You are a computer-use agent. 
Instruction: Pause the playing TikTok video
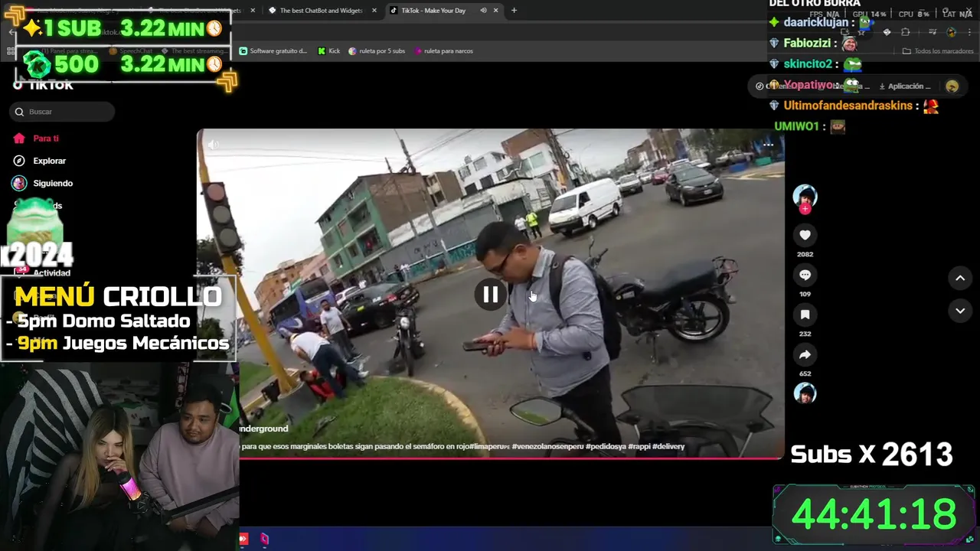[491, 295]
